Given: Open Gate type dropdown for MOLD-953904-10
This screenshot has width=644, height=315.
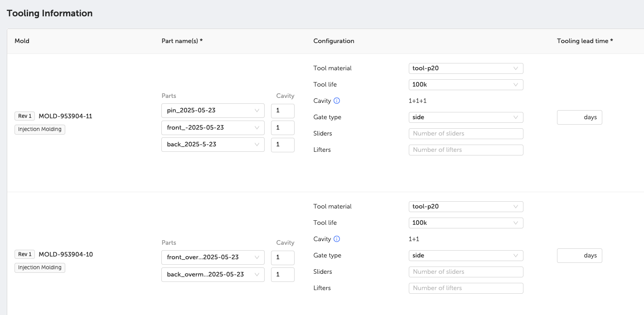Looking at the screenshot, I should (465, 256).
